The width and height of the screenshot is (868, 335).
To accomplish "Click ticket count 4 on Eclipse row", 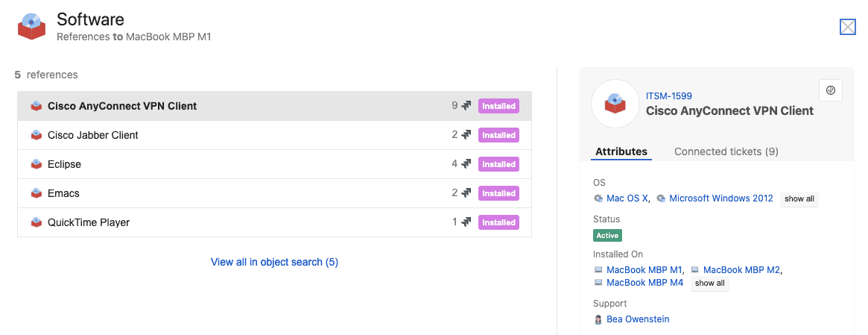I will [x=454, y=163].
